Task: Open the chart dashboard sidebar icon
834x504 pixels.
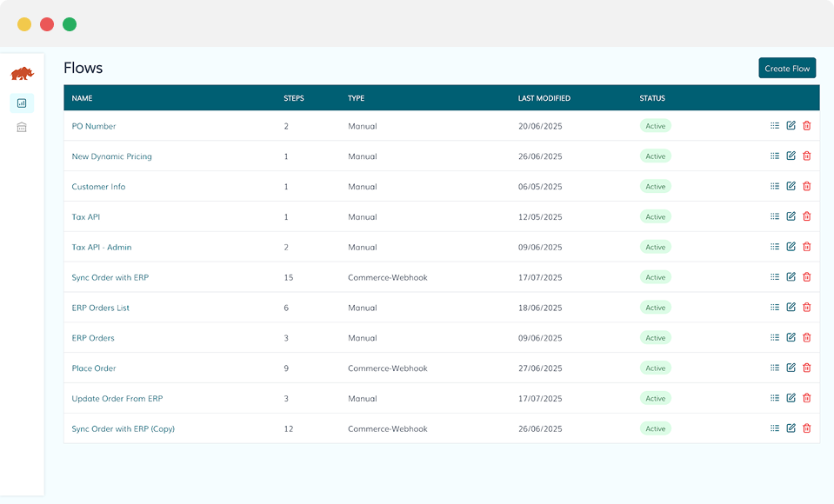Action: (x=22, y=103)
